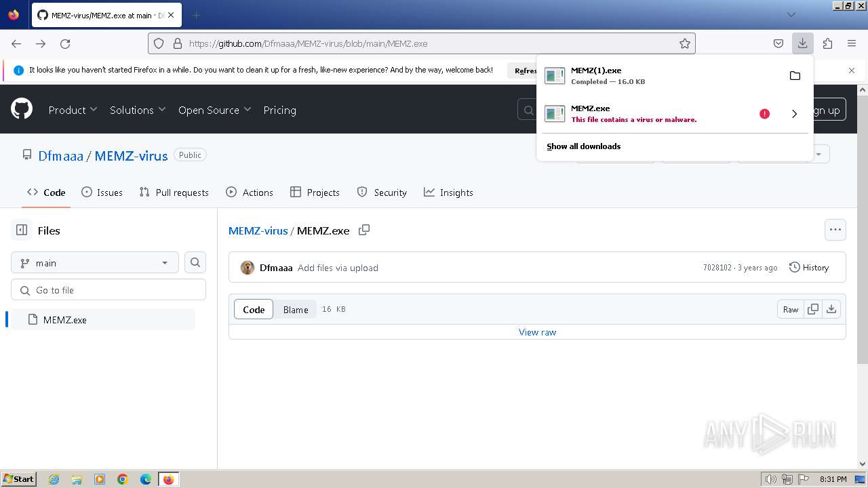Copy the file path with the copy icon
The image size is (868, 488).
(x=364, y=230)
